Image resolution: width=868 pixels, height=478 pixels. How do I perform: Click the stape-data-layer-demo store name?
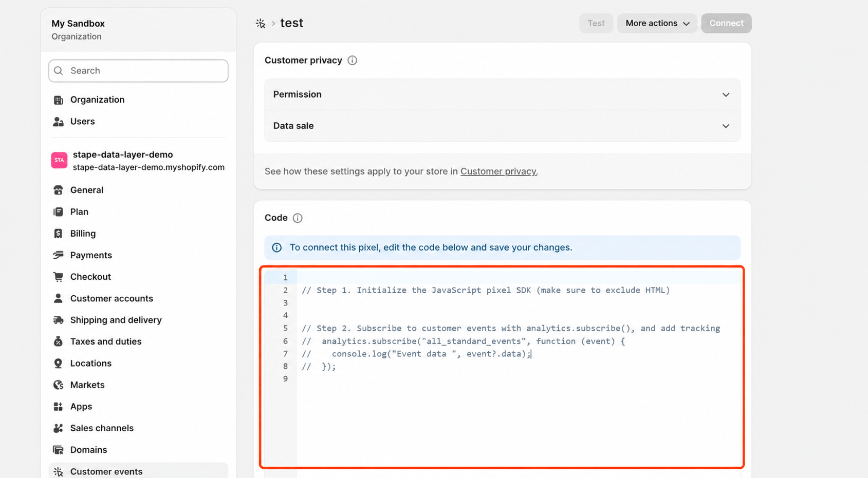(123, 155)
